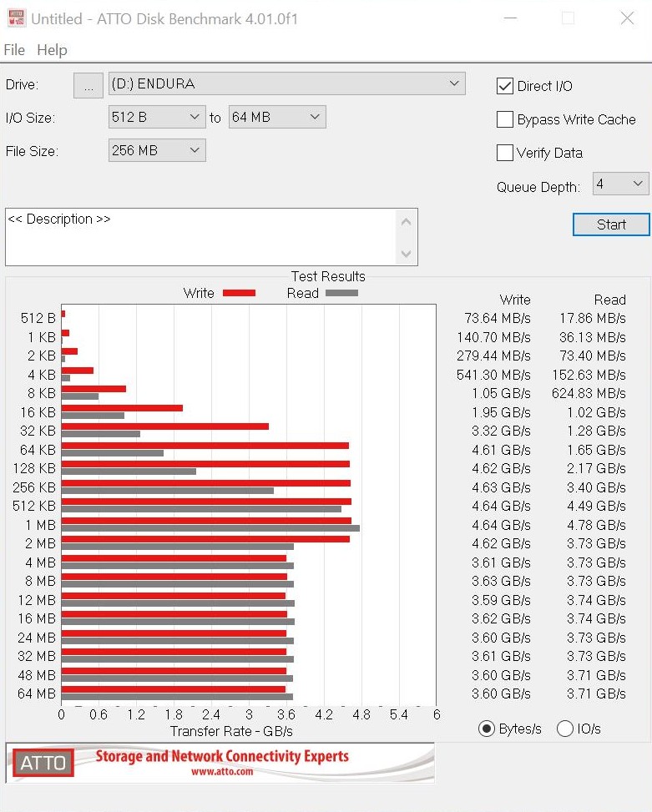Disable the Direct I/O checkbox
Image resolution: width=652 pixels, height=812 pixels.
[x=504, y=86]
